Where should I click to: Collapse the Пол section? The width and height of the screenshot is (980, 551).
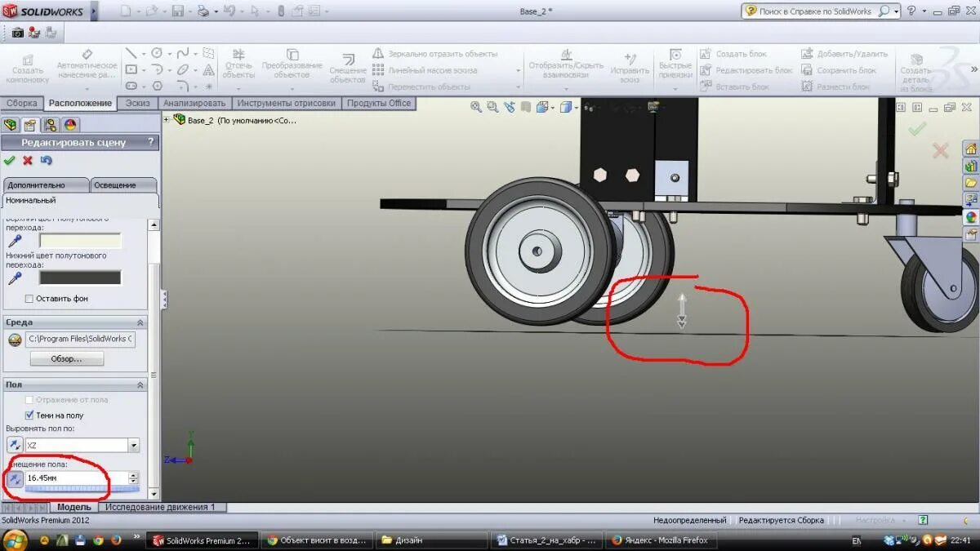click(140, 384)
